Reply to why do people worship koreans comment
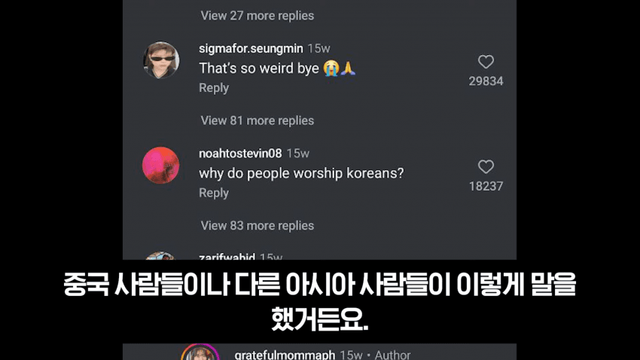This screenshot has height=360, width=640. (214, 193)
